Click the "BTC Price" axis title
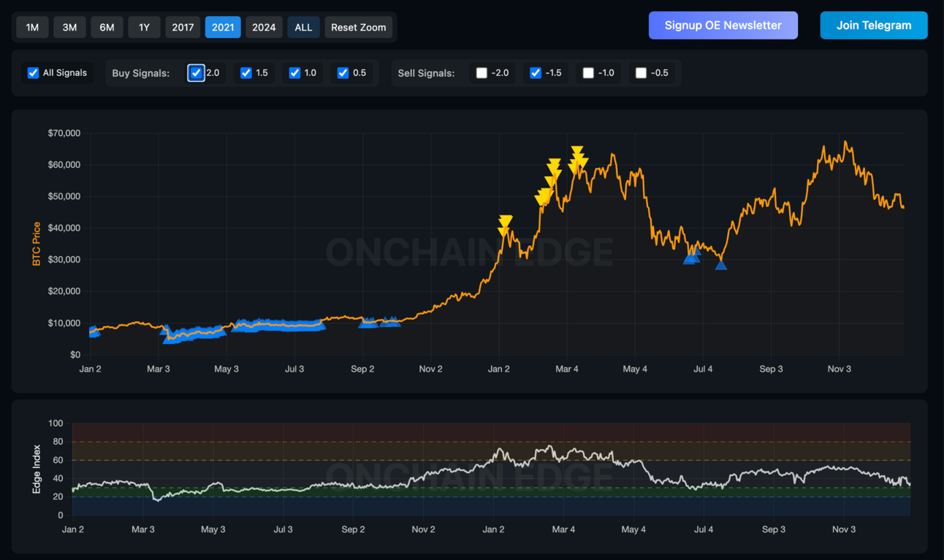The image size is (944, 560). click(x=37, y=244)
